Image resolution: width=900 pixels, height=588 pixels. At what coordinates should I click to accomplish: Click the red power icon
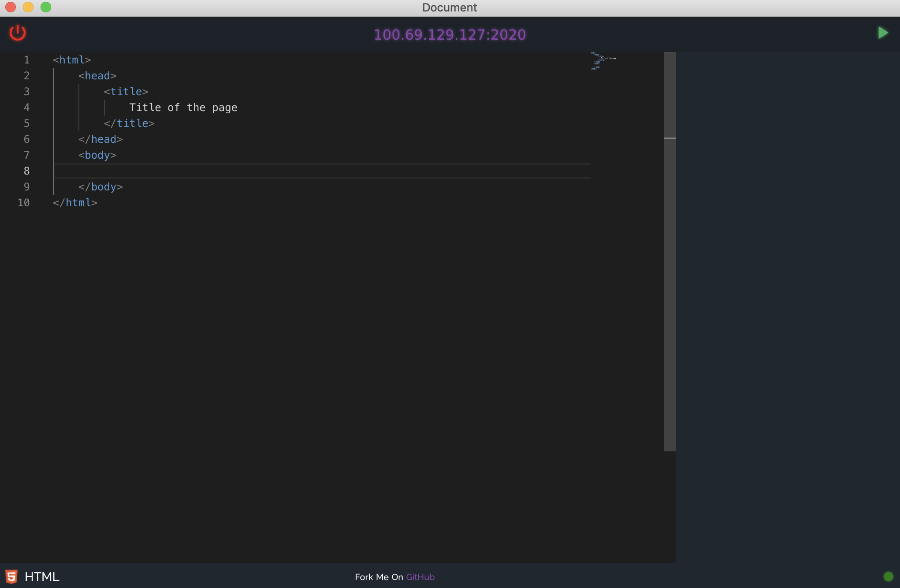pyautogui.click(x=18, y=33)
